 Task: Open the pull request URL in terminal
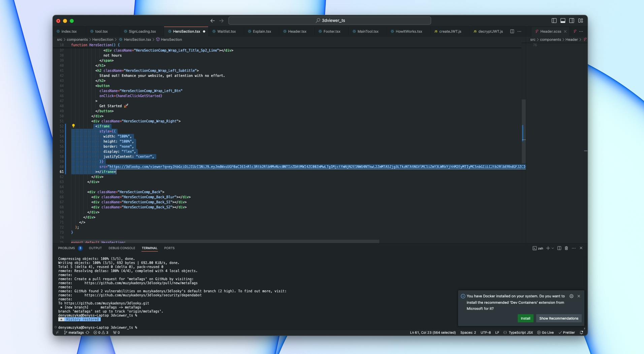pos(141,283)
